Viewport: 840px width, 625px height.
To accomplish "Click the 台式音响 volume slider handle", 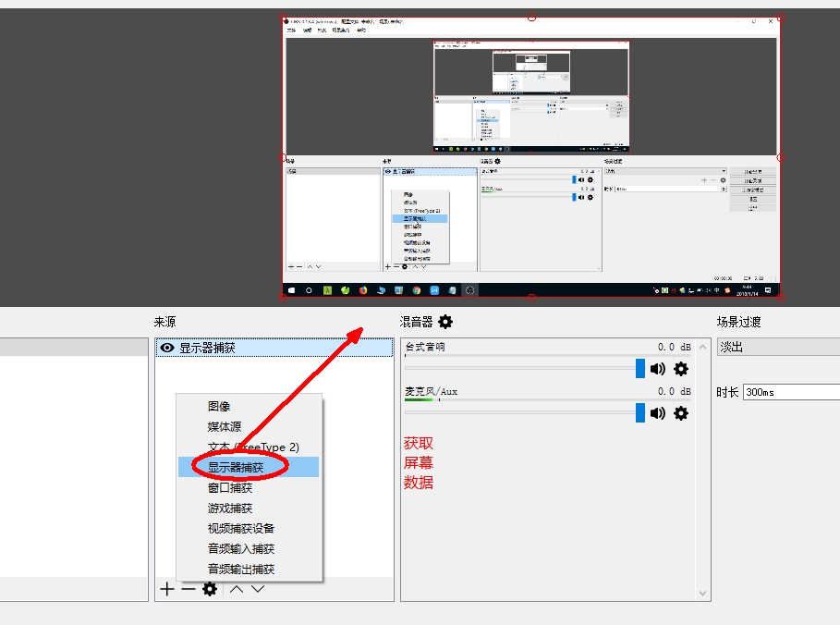I will tap(639, 369).
